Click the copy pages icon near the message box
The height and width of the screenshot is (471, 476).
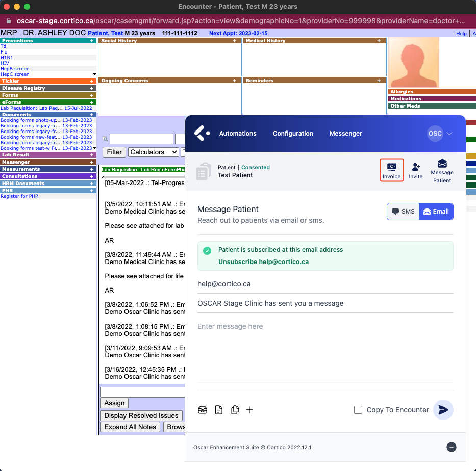(x=235, y=410)
